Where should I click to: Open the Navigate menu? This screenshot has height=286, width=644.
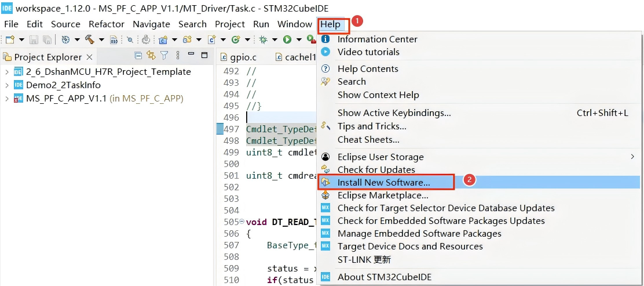pyautogui.click(x=151, y=24)
